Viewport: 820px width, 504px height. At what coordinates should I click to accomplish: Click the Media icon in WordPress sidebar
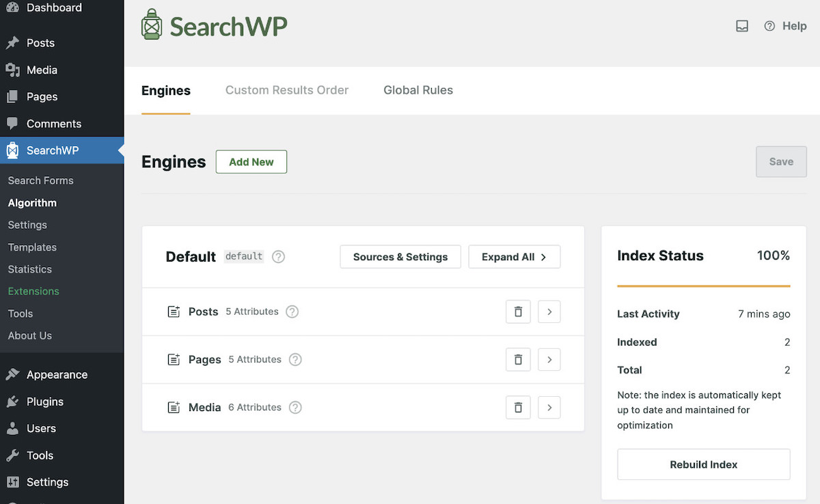click(x=12, y=70)
